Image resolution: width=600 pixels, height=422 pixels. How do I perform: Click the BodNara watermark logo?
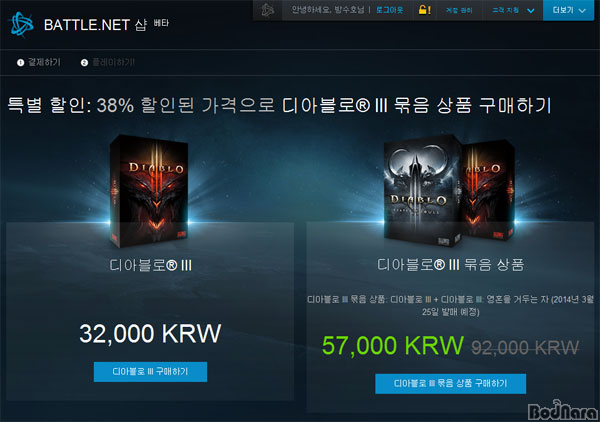pyautogui.click(x=563, y=410)
